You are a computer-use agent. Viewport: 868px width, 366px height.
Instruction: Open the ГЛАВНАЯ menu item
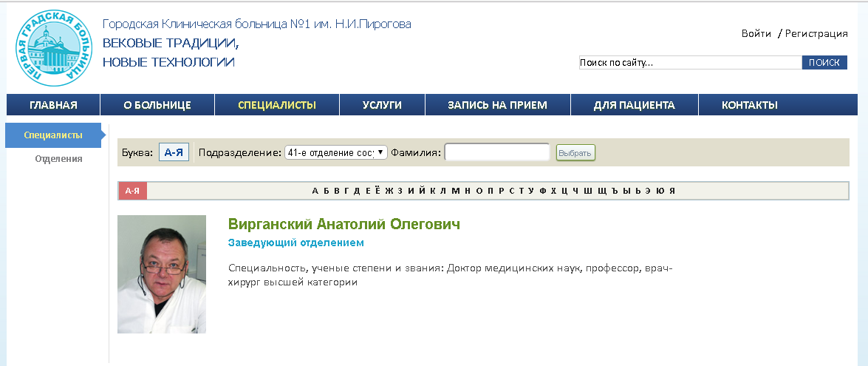[x=53, y=105]
